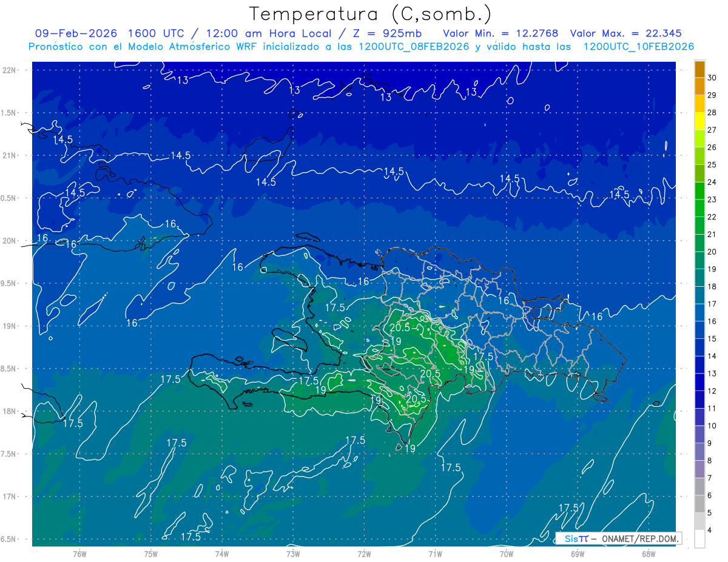Click the '21N' latitude axis label
The image size is (728, 562).
(9, 155)
